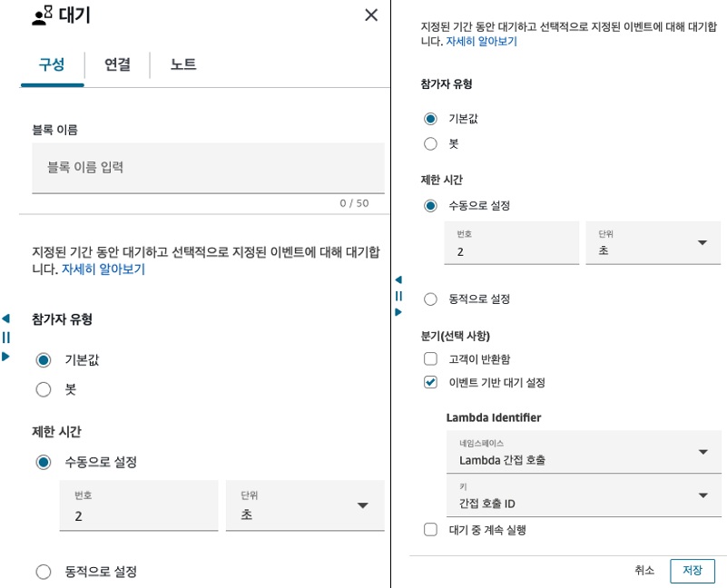Image resolution: width=727 pixels, height=588 pixels.
Task: Click the 대기 wait block icon in the header
Action: coord(43,15)
